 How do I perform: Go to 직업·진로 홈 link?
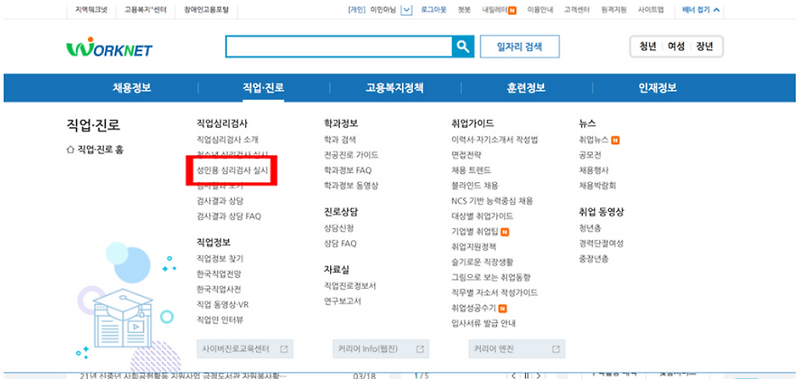pyautogui.click(x=95, y=150)
